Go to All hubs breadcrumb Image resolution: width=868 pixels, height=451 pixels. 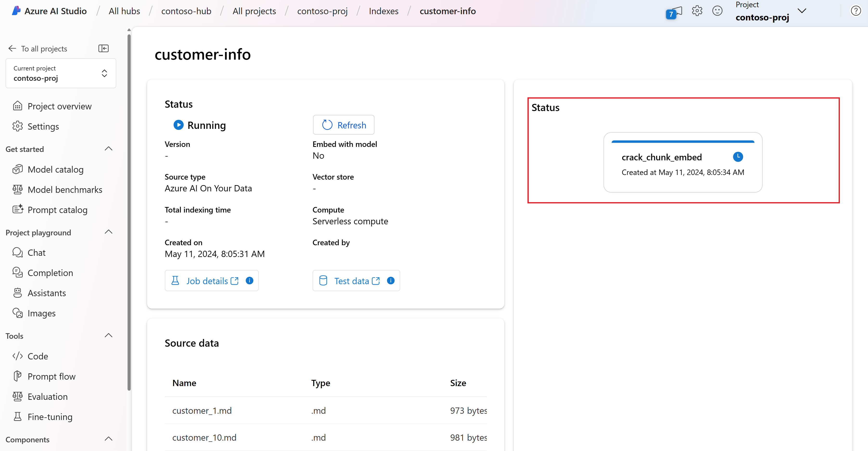coord(124,11)
